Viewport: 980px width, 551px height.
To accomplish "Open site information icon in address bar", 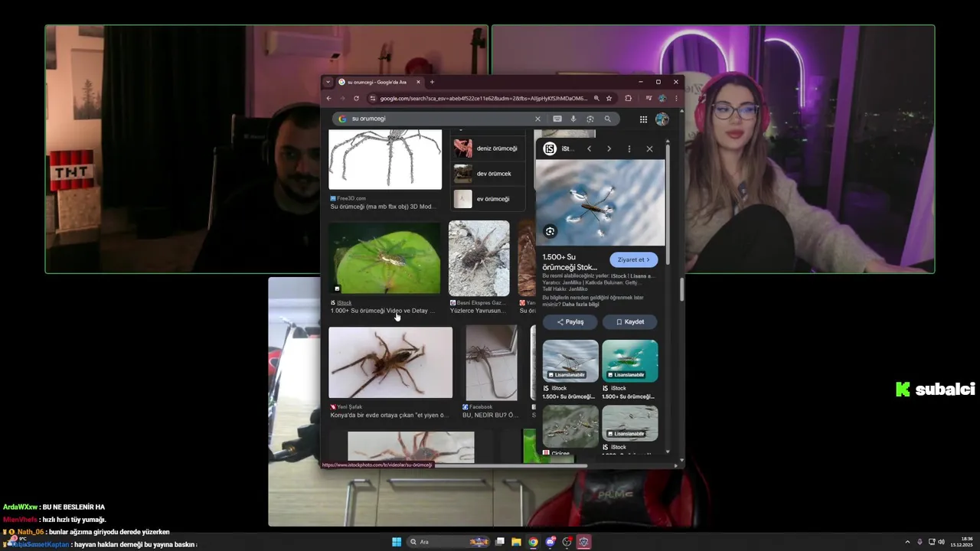I will (x=372, y=98).
